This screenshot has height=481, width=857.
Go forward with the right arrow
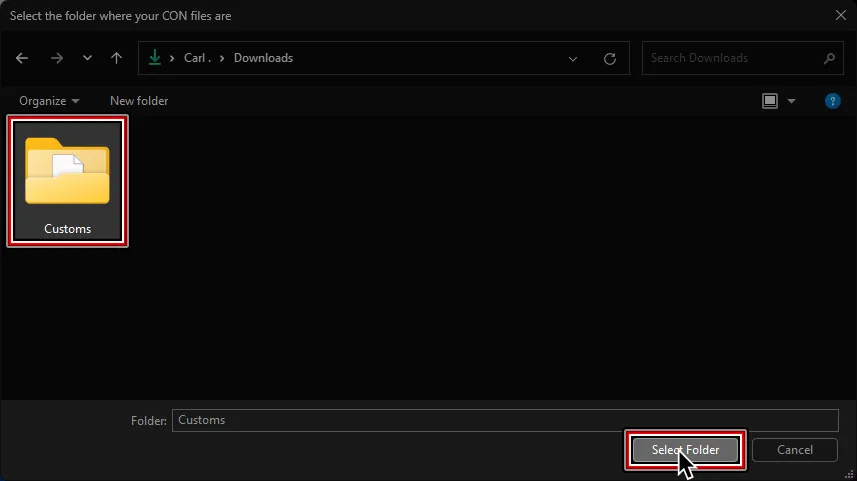coord(57,58)
